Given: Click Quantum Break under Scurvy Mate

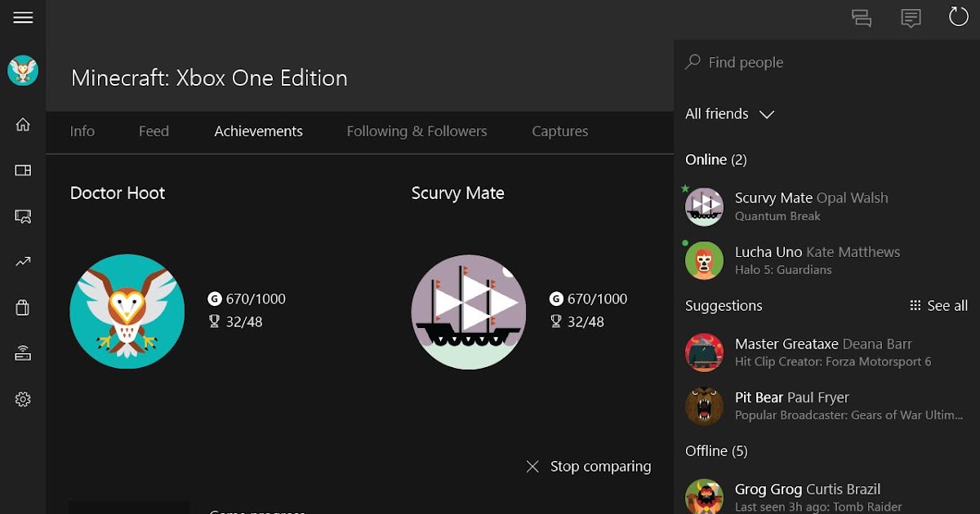Looking at the screenshot, I should [x=777, y=216].
